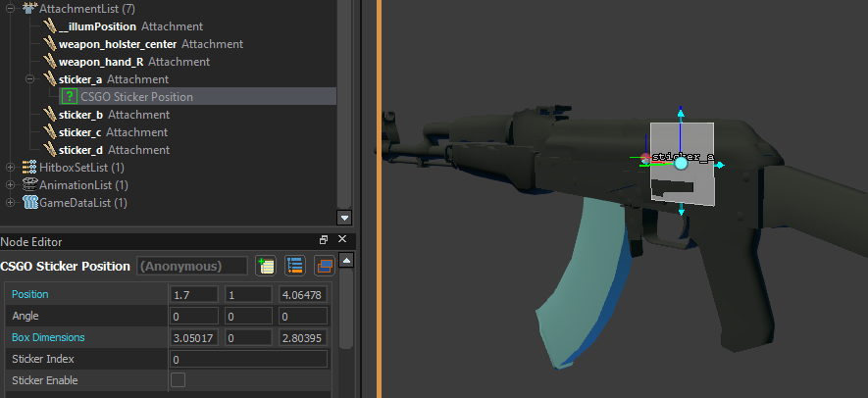This screenshot has width=868, height=398.
Task: Click the Anonymous name field
Action: click(192, 266)
